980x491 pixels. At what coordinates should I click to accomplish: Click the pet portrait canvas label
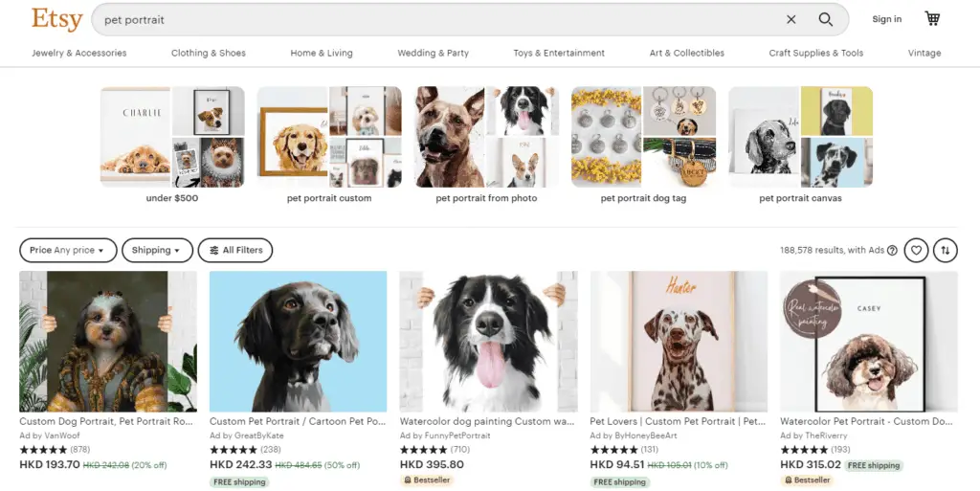pos(800,198)
